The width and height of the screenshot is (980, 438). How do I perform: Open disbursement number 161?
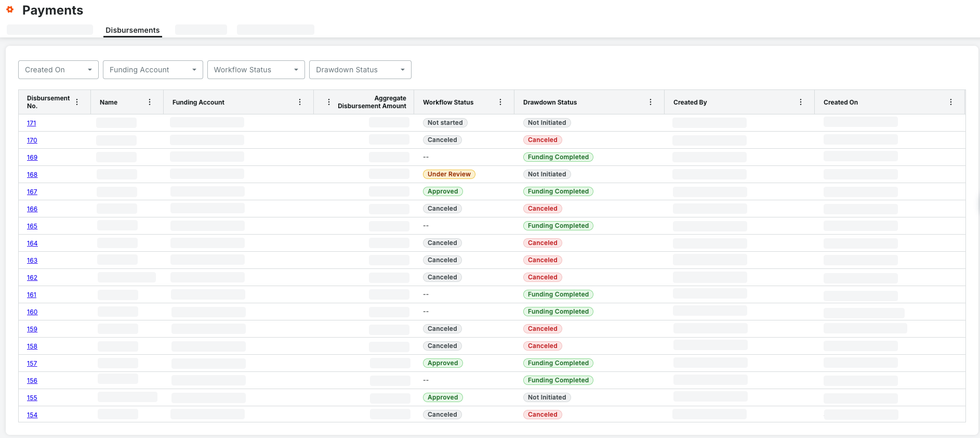click(32, 295)
